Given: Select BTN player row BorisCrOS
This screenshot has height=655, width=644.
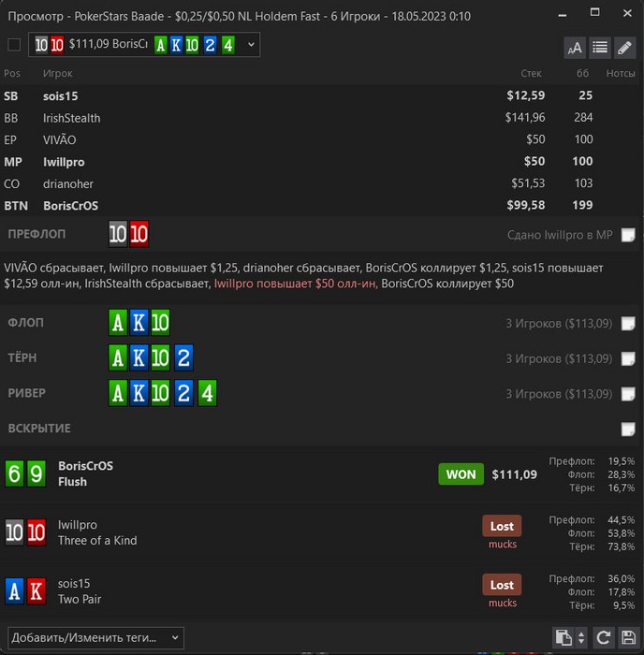Looking at the screenshot, I should click(x=320, y=206).
